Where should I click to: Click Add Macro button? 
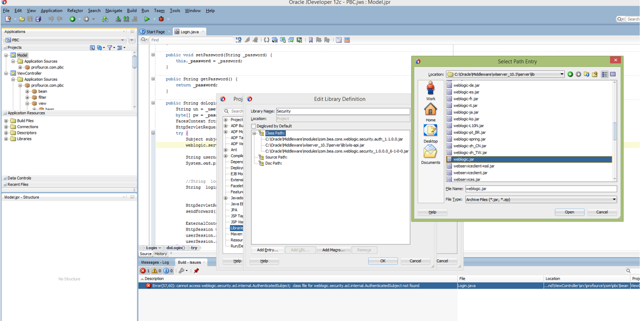[x=333, y=250]
